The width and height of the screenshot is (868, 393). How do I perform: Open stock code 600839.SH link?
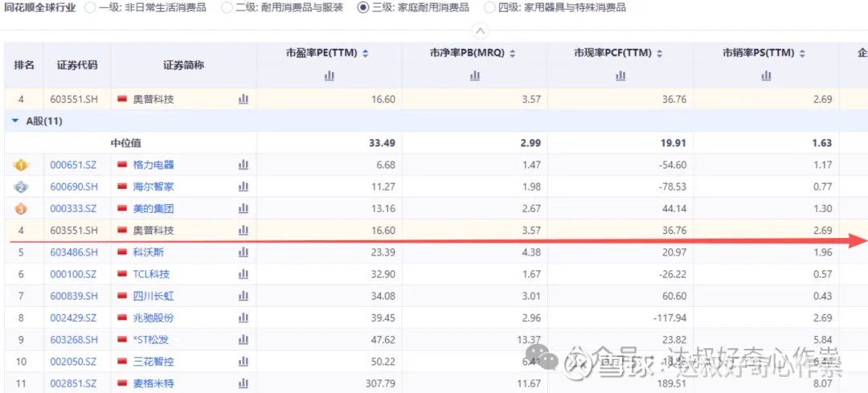click(74, 296)
